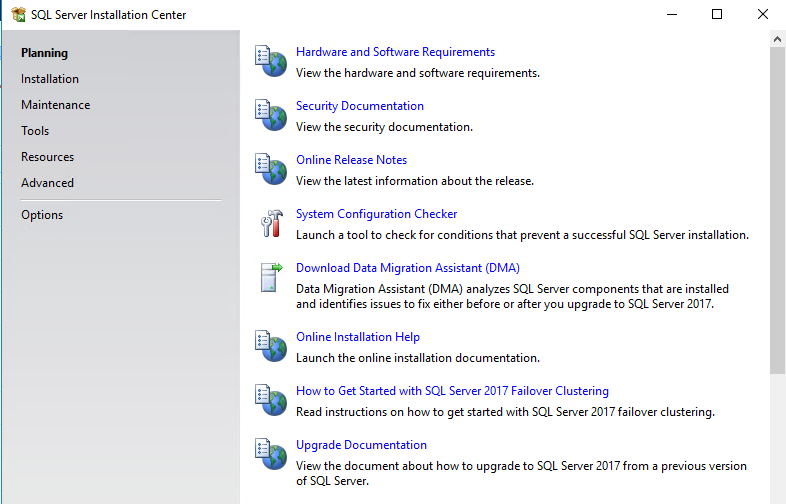Open the Upgrade Documentation link

tap(361, 445)
